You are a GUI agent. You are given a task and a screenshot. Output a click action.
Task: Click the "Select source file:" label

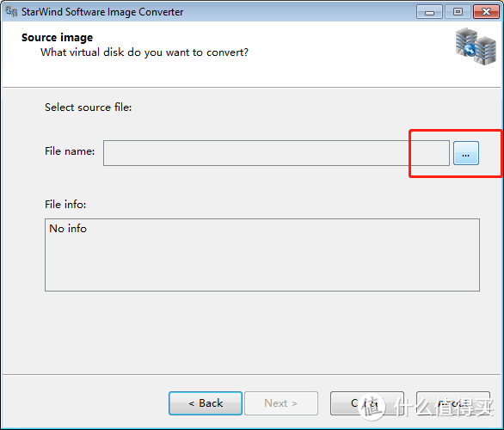click(88, 107)
